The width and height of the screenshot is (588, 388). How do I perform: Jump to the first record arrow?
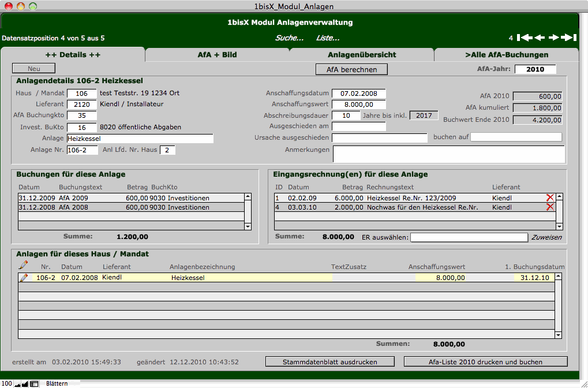pos(525,38)
